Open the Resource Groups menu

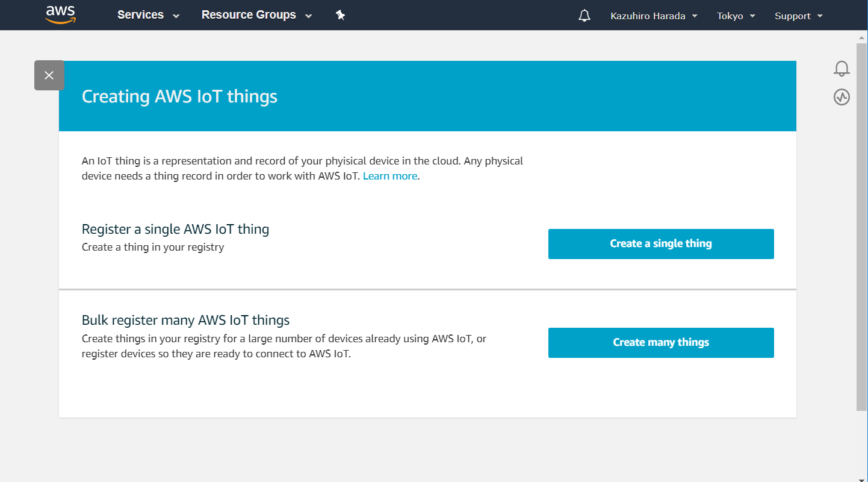(249, 15)
